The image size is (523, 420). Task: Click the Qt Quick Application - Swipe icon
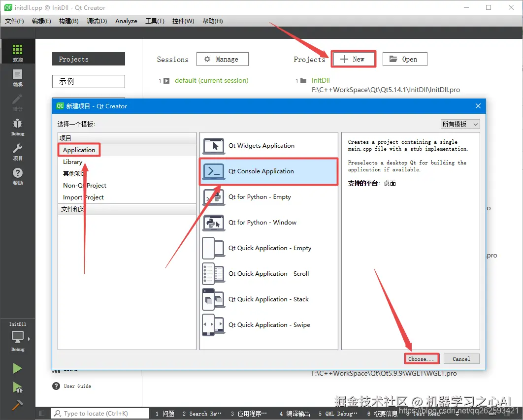pos(213,325)
